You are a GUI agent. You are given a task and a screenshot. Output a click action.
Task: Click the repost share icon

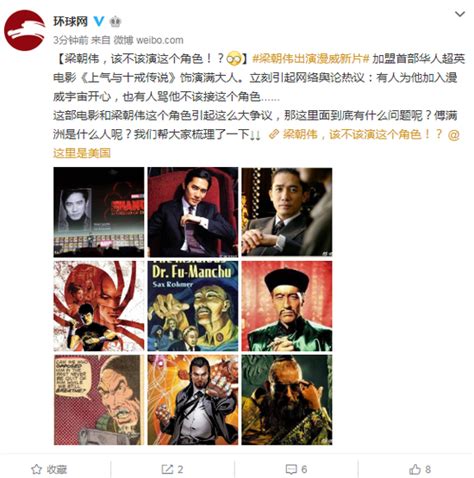(167, 469)
